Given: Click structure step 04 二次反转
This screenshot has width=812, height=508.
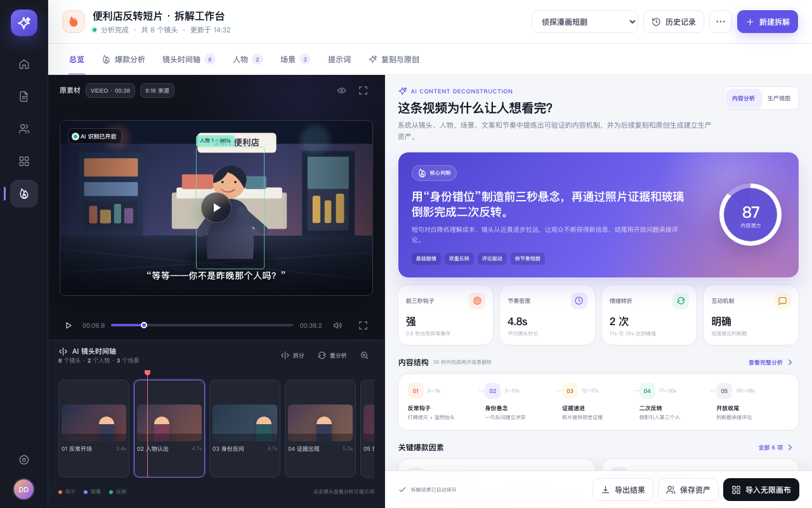Looking at the screenshot, I should 672,403.
